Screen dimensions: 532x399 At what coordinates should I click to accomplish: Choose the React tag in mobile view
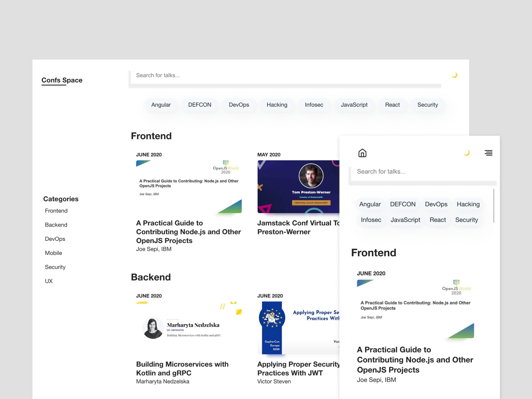tap(438, 220)
